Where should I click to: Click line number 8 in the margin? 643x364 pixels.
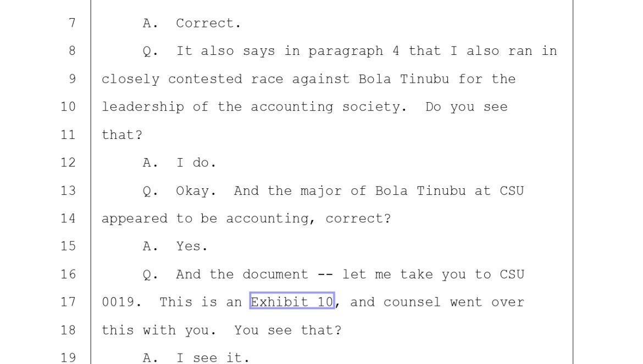72,51
